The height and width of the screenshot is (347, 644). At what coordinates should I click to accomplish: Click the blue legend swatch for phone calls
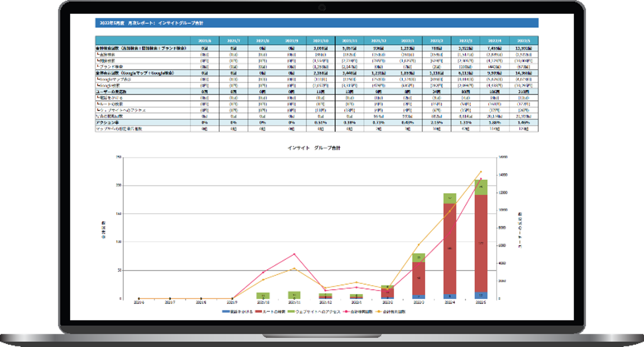coord(226,312)
